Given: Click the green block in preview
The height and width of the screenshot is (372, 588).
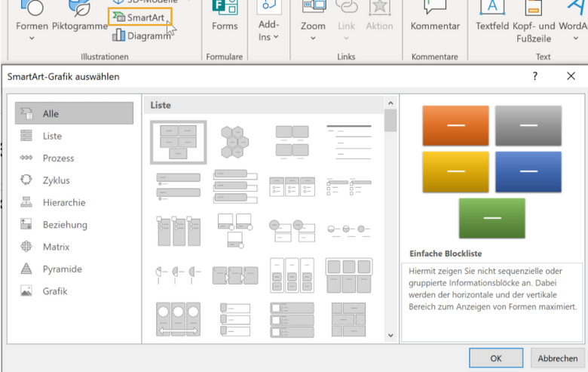Looking at the screenshot, I should 492,218.
